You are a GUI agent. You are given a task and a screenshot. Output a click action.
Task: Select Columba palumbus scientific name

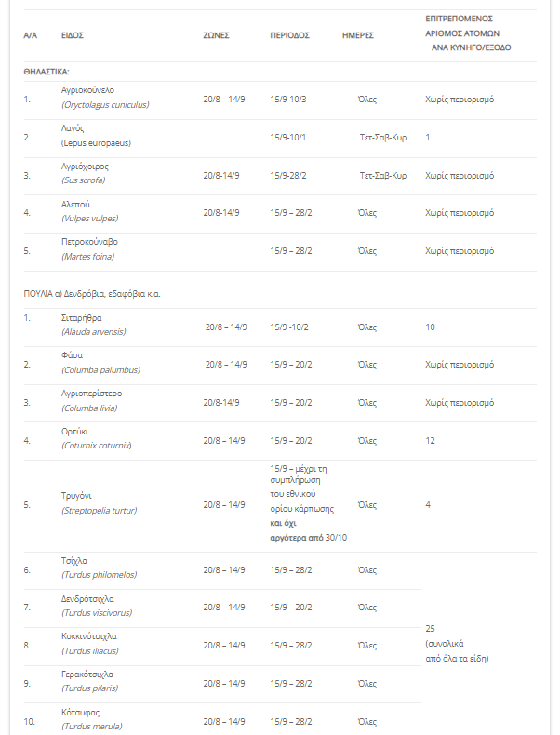pos(100,370)
